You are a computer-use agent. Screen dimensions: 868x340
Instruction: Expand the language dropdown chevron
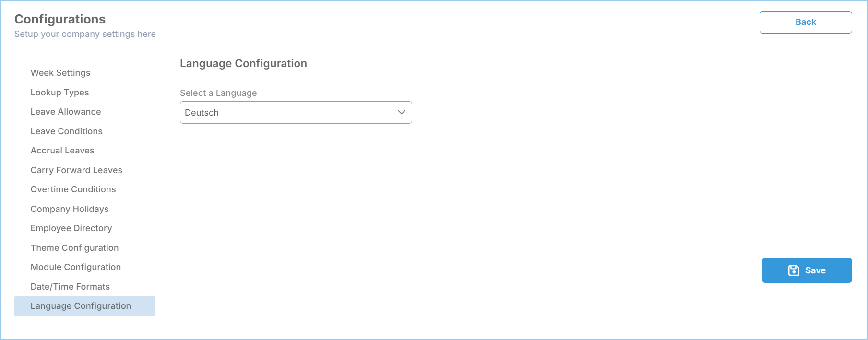coord(402,112)
